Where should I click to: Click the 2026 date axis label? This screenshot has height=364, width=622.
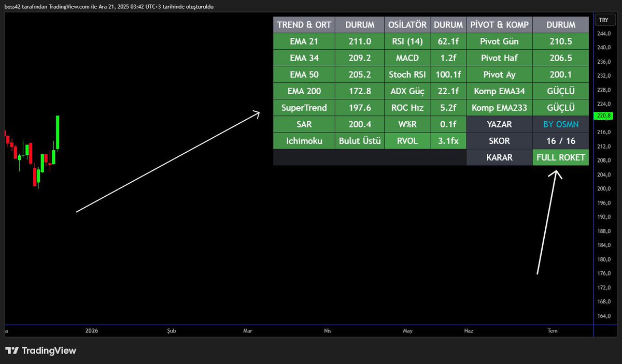pos(91,330)
